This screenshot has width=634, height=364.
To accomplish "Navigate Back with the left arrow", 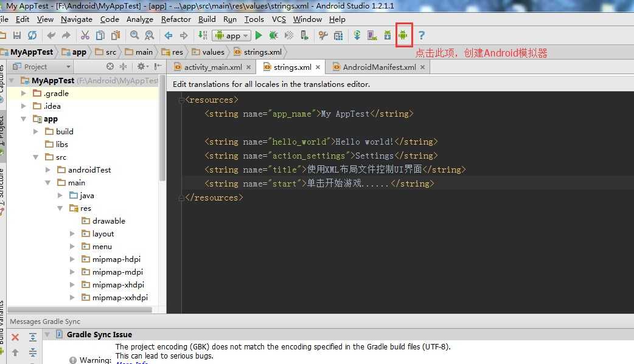I will [x=169, y=36].
